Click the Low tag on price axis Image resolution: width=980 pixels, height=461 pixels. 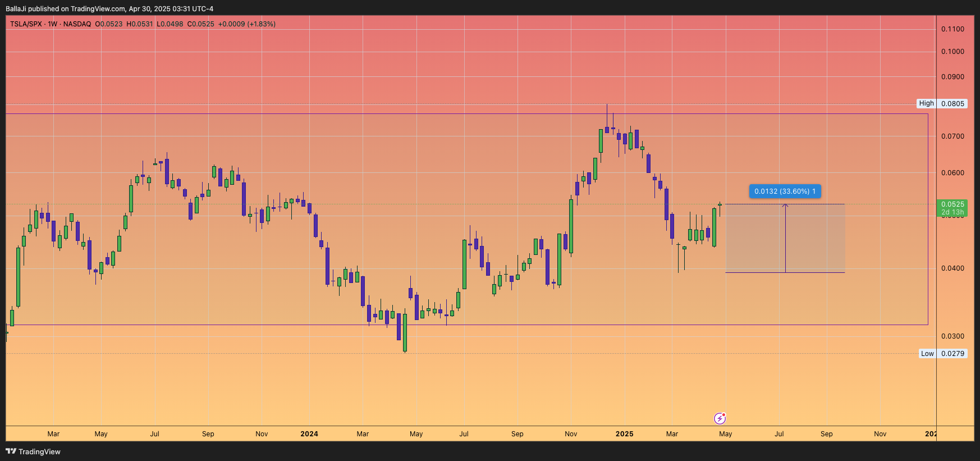tap(927, 354)
